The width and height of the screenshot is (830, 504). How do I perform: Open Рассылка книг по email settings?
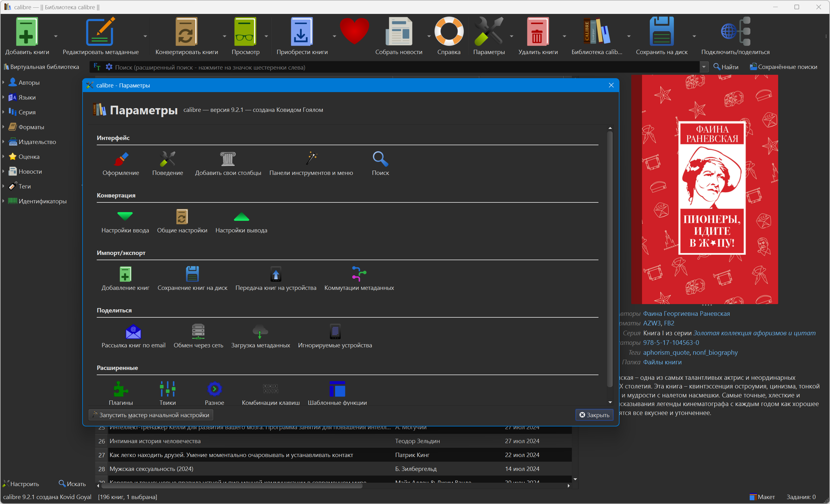pyautogui.click(x=134, y=336)
